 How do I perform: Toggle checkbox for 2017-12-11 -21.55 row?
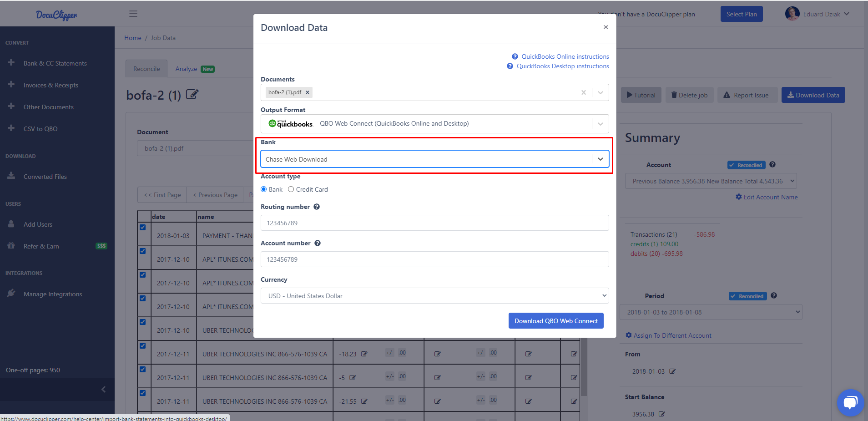pyautogui.click(x=143, y=393)
